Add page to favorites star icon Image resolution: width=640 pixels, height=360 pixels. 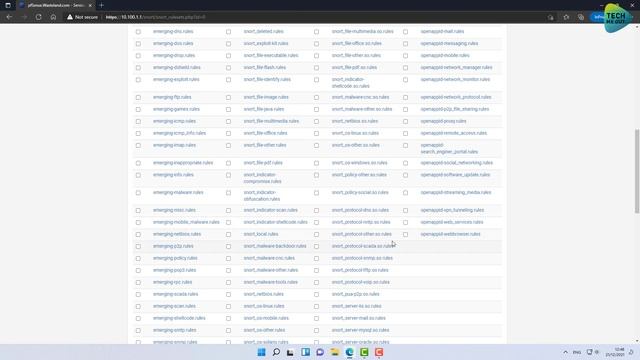point(566,17)
